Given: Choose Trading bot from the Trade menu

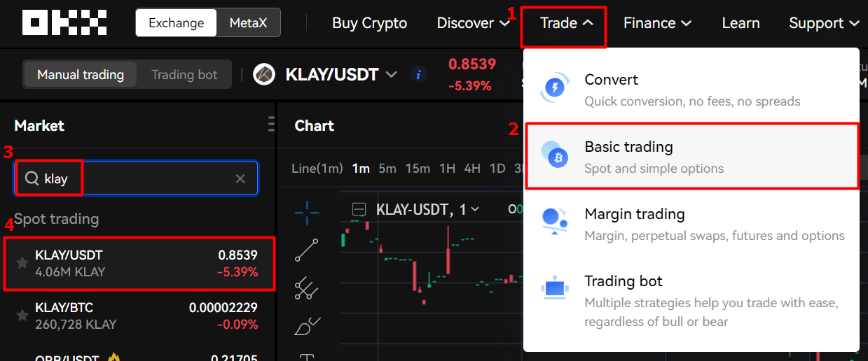Looking at the screenshot, I should pyautogui.click(x=691, y=301).
